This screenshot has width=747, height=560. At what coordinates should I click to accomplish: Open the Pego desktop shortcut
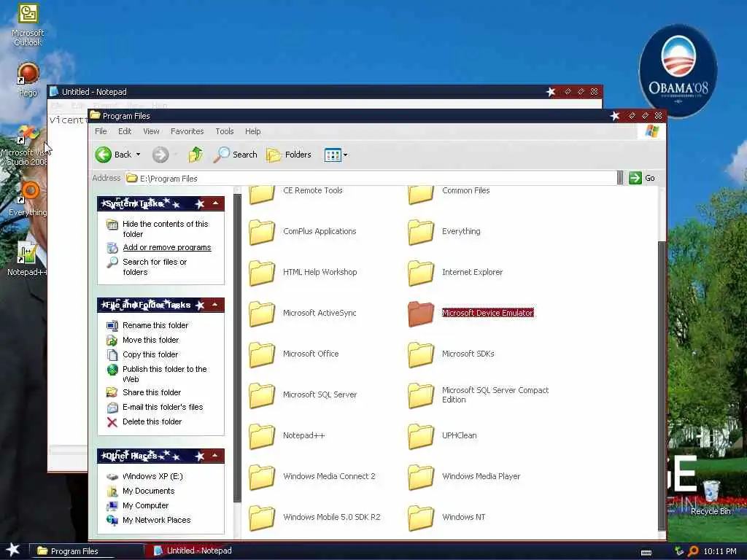[x=28, y=79]
